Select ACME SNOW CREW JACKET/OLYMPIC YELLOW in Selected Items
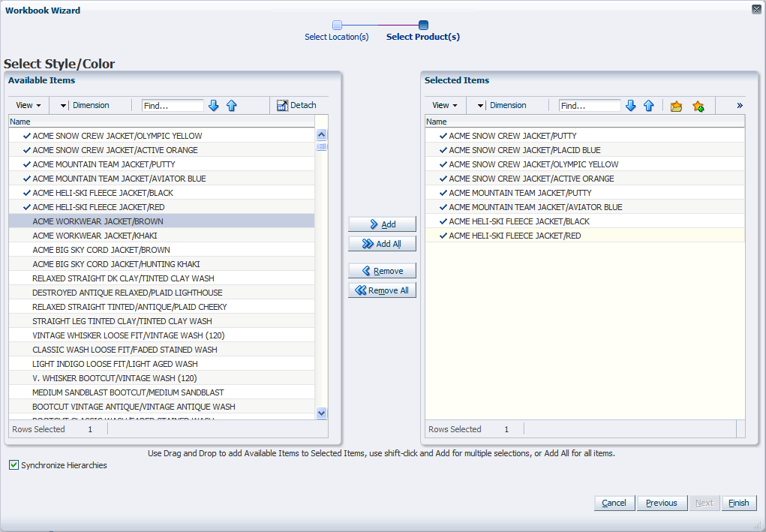Screen dimensions: 766x532 pyautogui.click(x=584, y=164)
